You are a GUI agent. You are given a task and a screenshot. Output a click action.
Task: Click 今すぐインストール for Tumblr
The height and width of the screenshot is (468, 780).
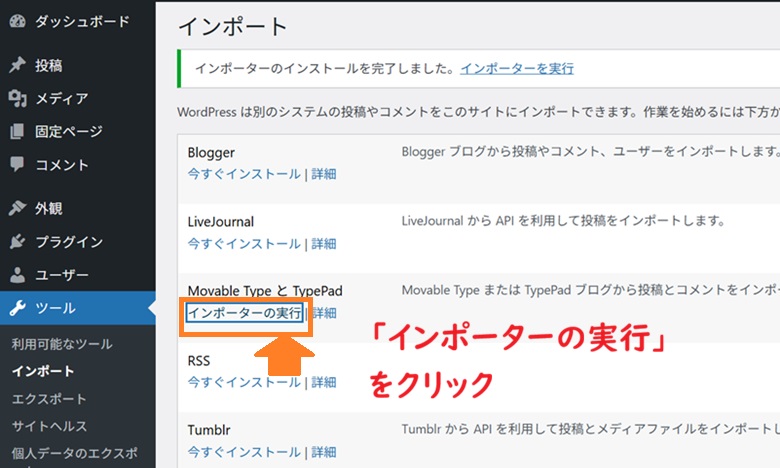click(x=244, y=452)
